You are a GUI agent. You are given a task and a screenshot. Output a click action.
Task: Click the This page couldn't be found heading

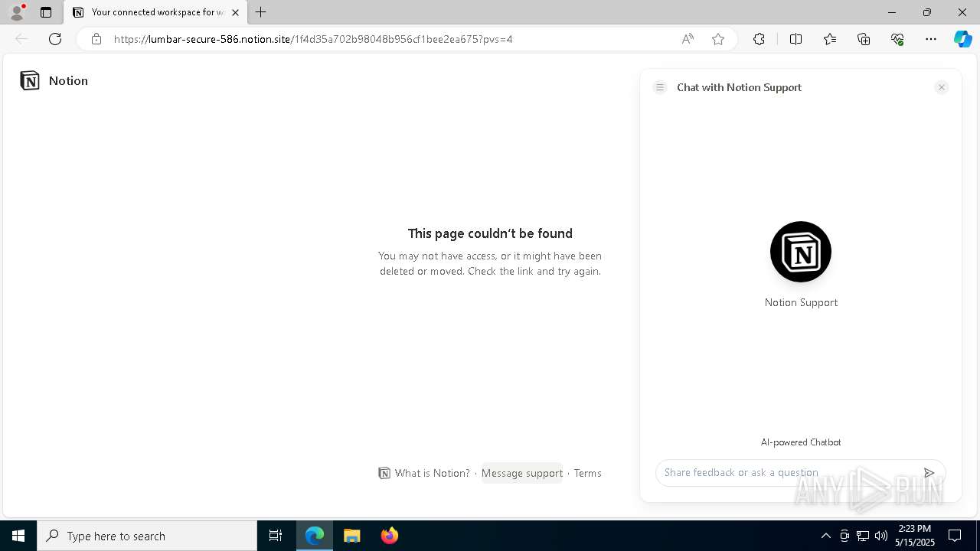pos(490,233)
